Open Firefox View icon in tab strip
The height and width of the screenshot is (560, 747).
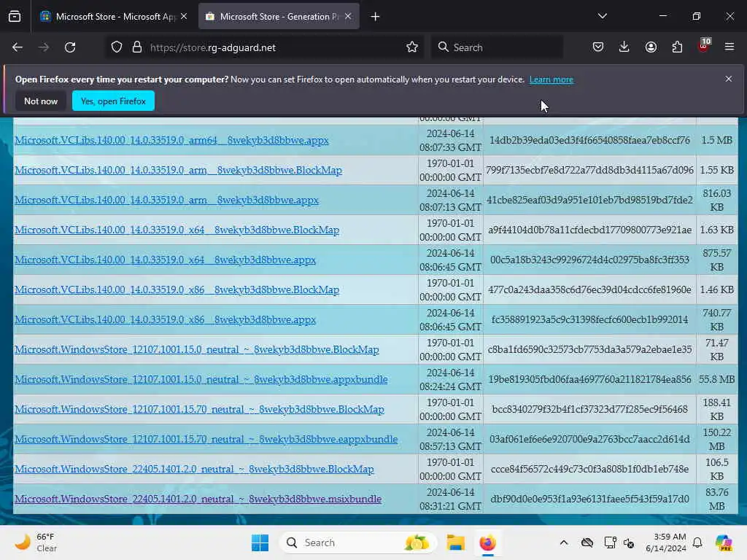15,16
